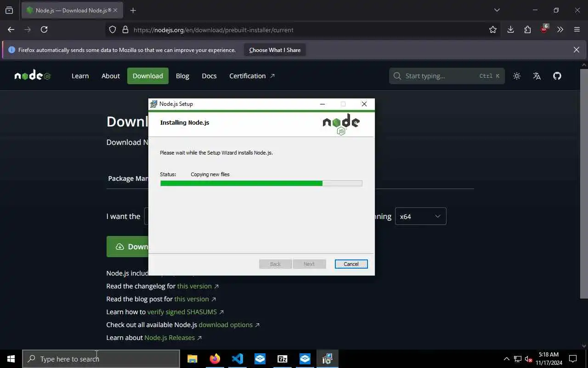The height and width of the screenshot is (368, 588).
Task: Open Firefox downloads panel
Action: pos(510,29)
